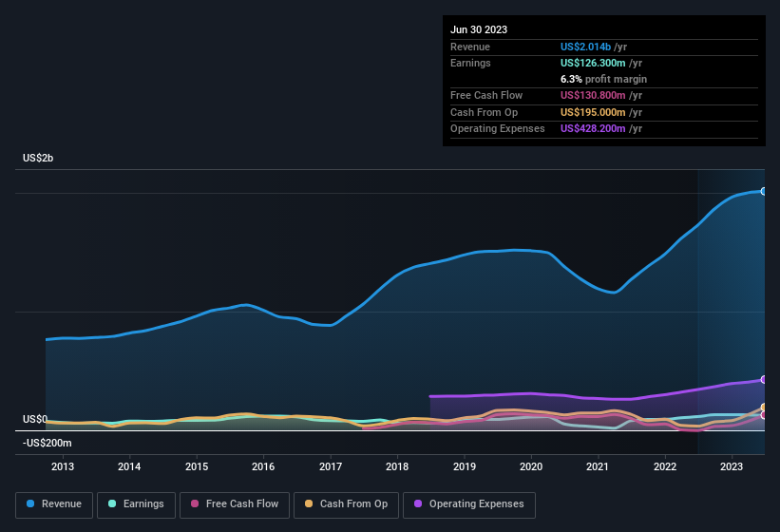Click the 2015 x-axis label
780x532 pixels.
click(x=197, y=466)
